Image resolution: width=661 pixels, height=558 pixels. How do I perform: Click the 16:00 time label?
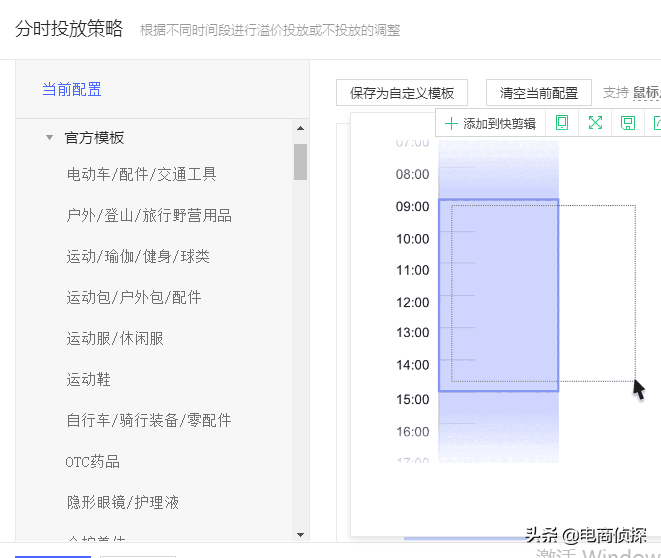click(412, 432)
